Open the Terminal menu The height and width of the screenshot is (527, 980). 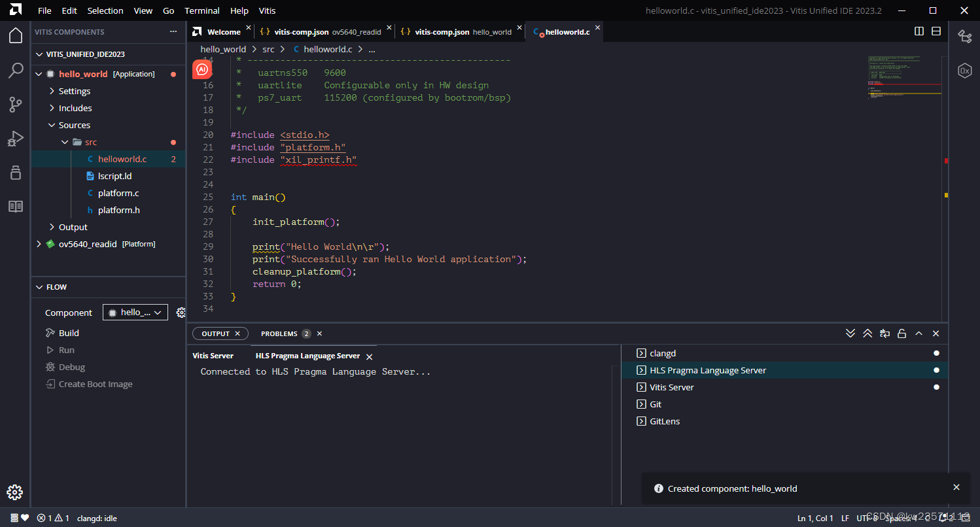[x=202, y=10]
